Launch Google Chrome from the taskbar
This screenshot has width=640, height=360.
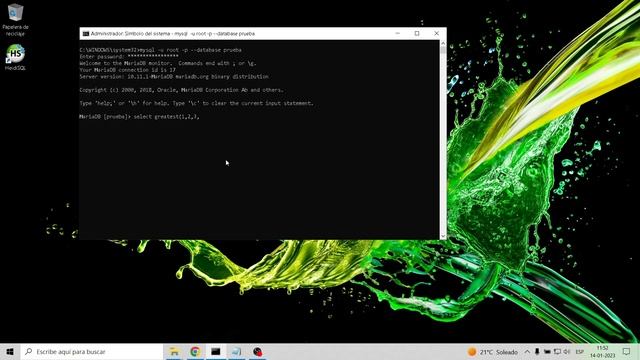(x=195, y=351)
